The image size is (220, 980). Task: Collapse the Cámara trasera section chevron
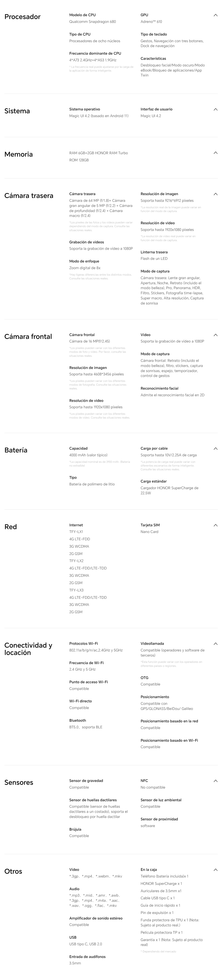pyautogui.click(x=215, y=194)
